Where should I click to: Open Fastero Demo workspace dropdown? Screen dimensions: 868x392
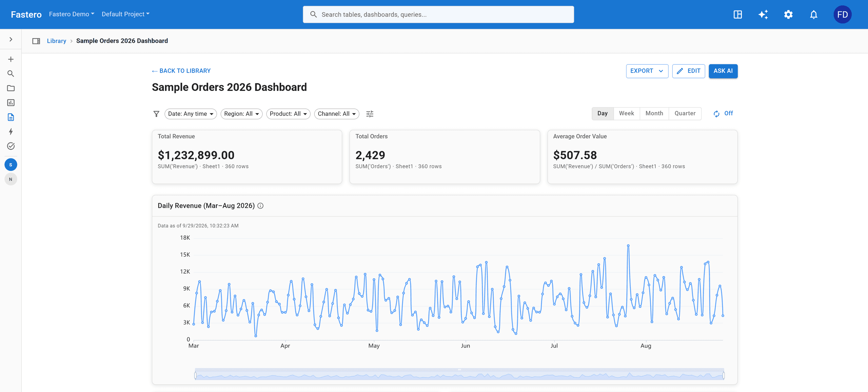coord(72,14)
